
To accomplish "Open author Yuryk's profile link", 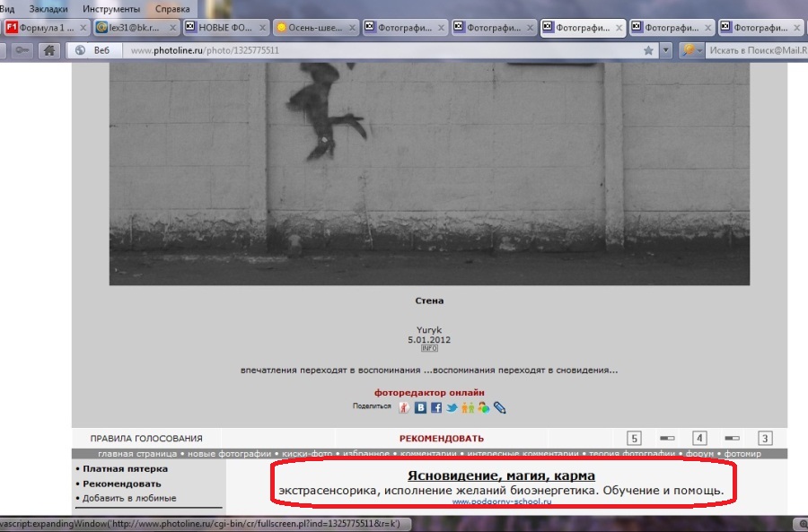I will pos(429,330).
